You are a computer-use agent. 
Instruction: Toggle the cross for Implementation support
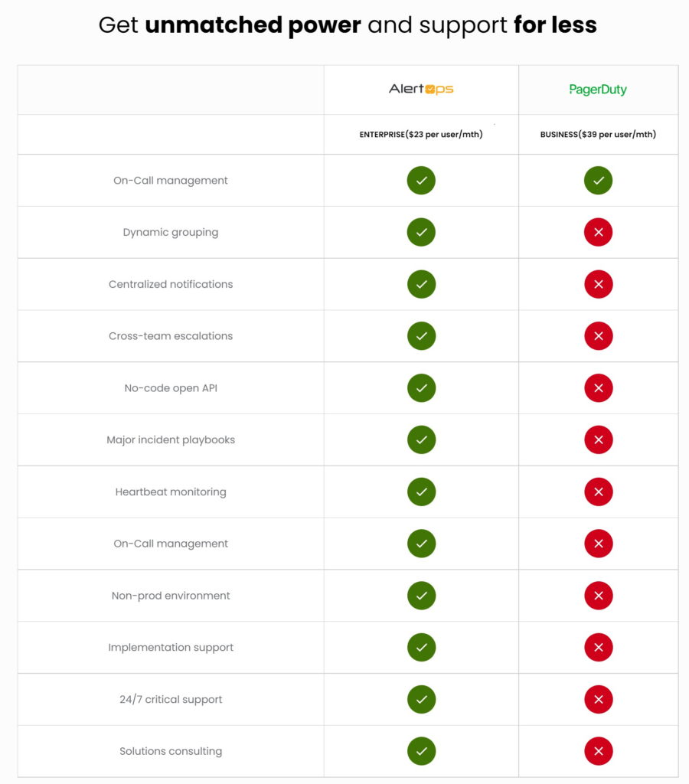(x=598, y=647)
